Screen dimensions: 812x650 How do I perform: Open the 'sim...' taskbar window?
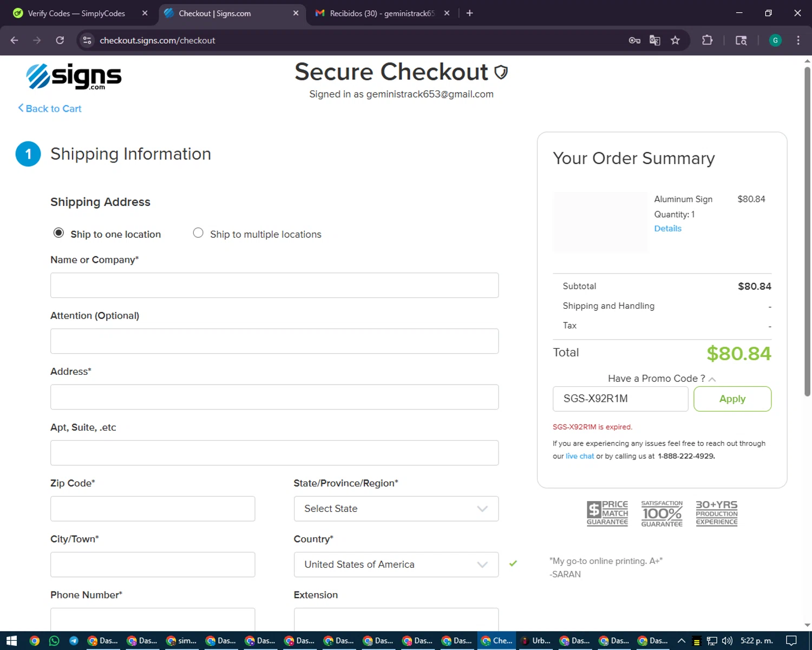click(182, 641)
